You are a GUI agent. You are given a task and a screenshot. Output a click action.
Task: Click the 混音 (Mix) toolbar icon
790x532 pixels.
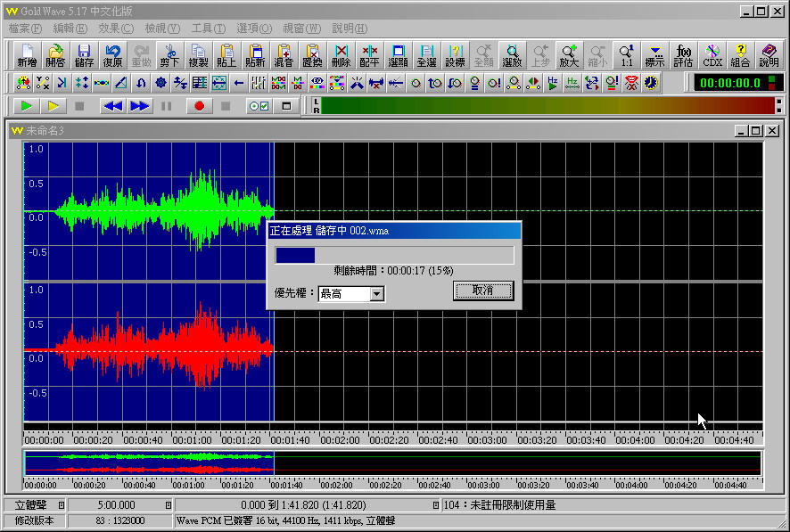pos(284,55)
